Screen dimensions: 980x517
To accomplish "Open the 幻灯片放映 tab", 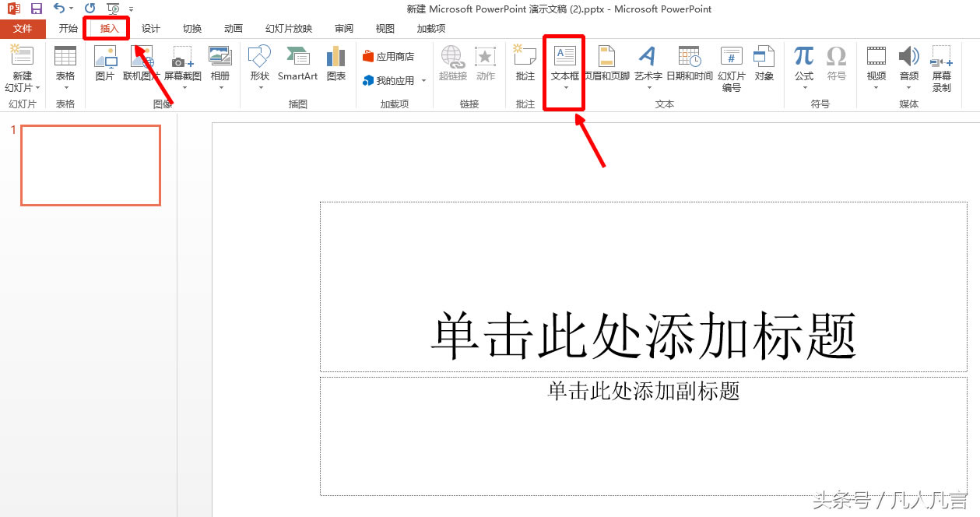I will coord(287,28).
